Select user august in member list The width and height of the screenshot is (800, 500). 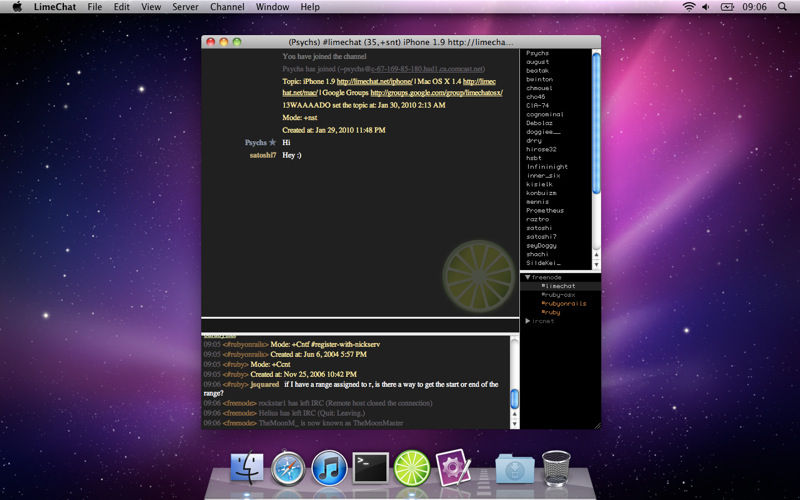click(537, 62)
